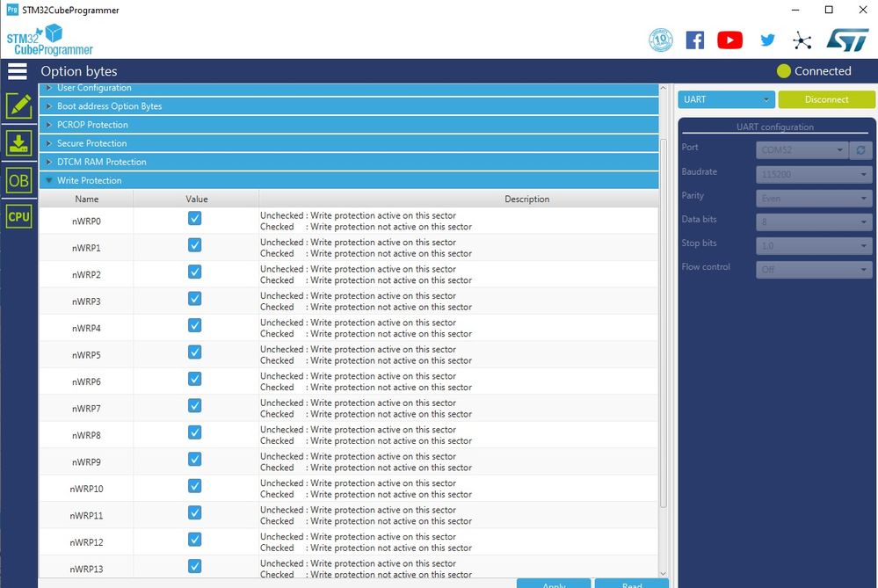Minimize the STM32CubeProgrammer window
Screen dimensions: 878x588
pos(795,10)
